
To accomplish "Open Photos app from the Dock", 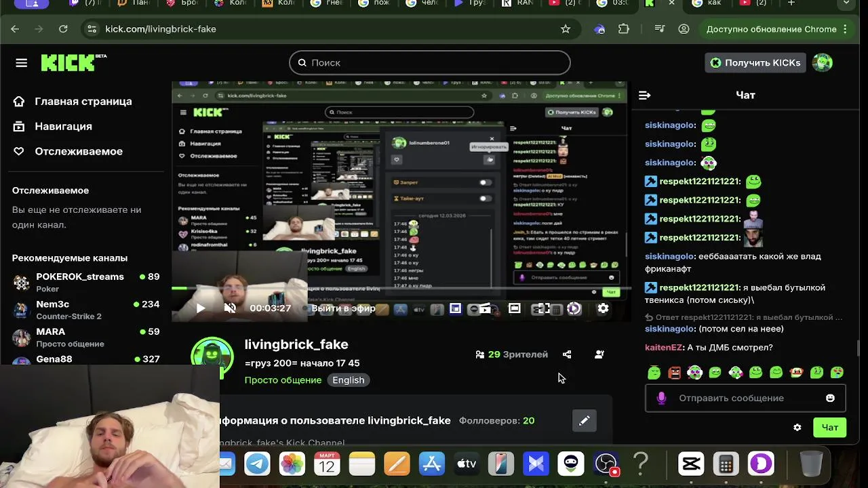I will 292,464.
